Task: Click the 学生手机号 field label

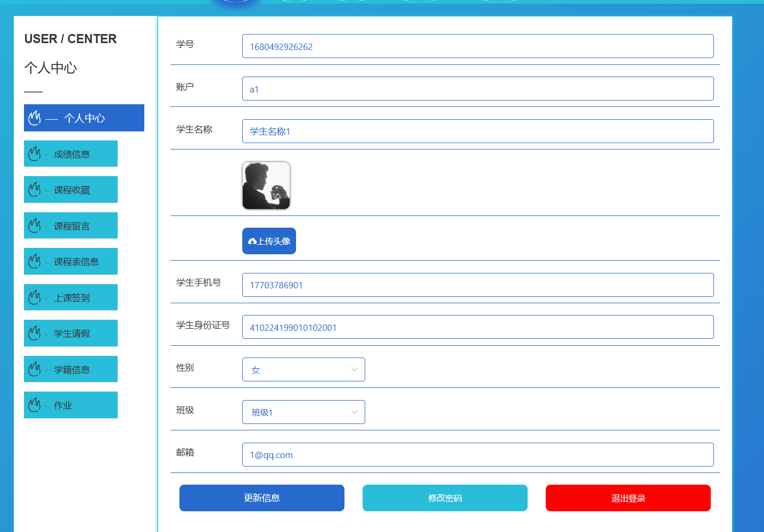Action: click(199, 282)
